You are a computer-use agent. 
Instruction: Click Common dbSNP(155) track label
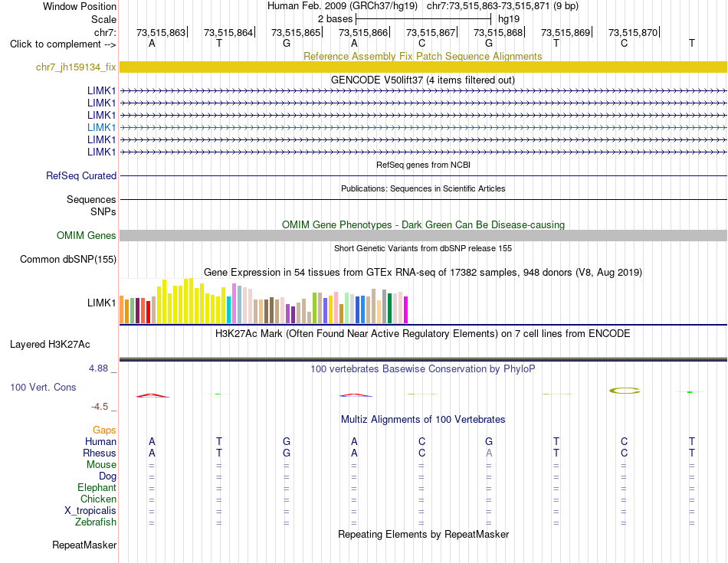tap(67, 260)
